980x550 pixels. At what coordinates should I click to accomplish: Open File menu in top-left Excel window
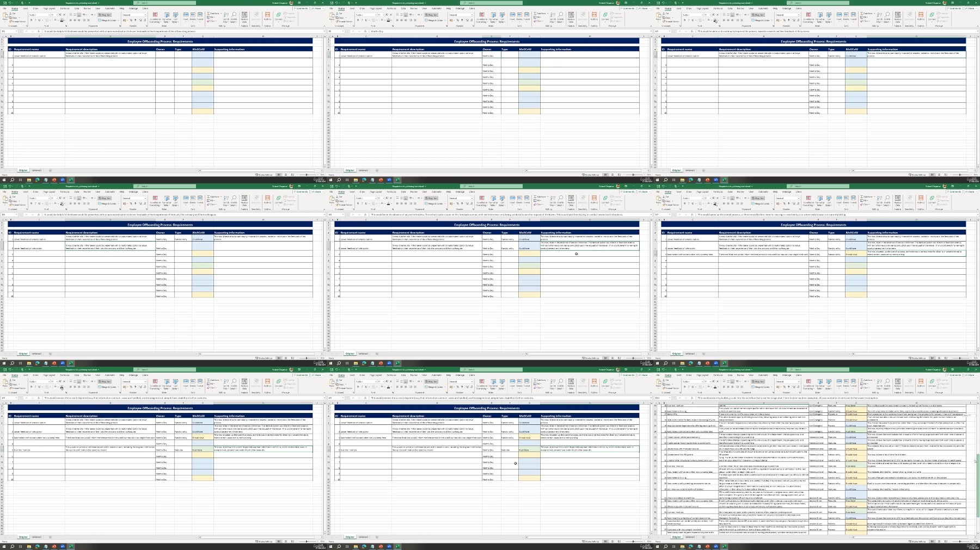coord(4,8)
